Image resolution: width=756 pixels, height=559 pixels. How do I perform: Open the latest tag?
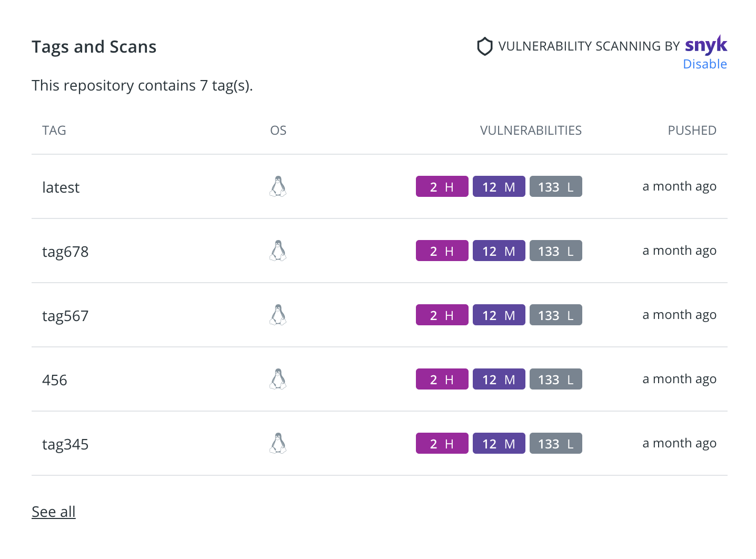61,187
